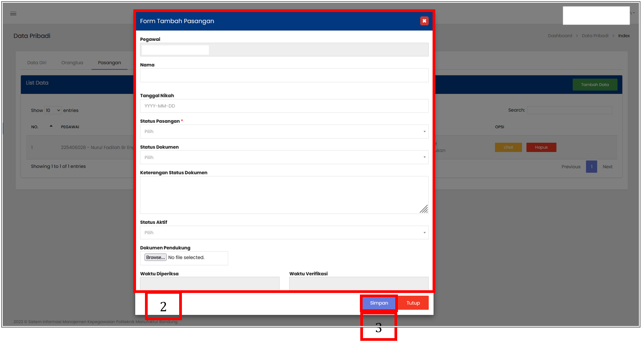Click the Nama input field
This screenshot has height=342, width=644.
[x=284, y=75]
